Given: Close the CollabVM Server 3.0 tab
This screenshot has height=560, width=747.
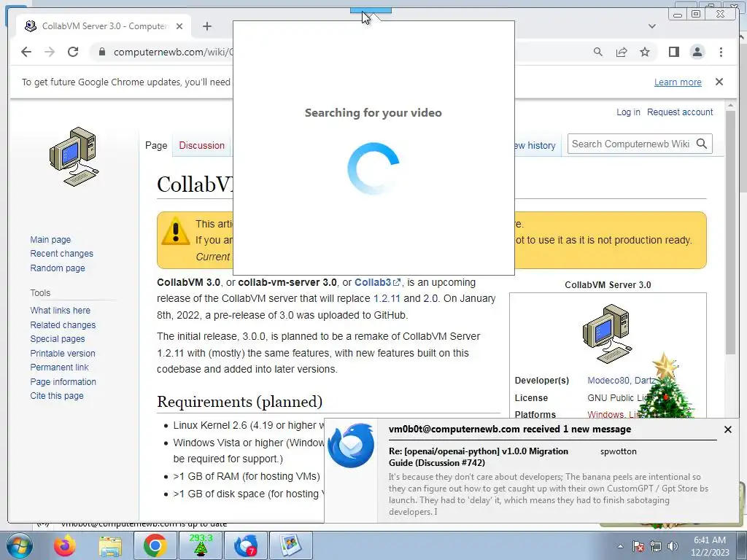Looking at the screenshot, I should pos(179,26).
